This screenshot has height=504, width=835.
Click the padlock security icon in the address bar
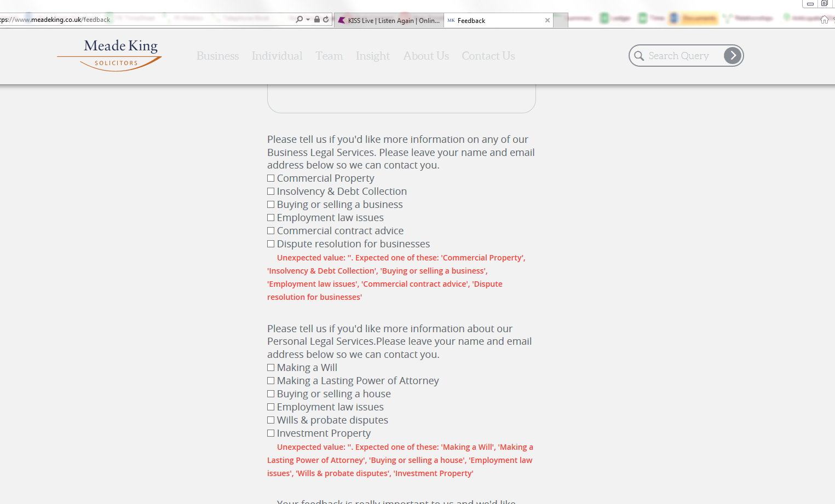[x=316, y=19]
